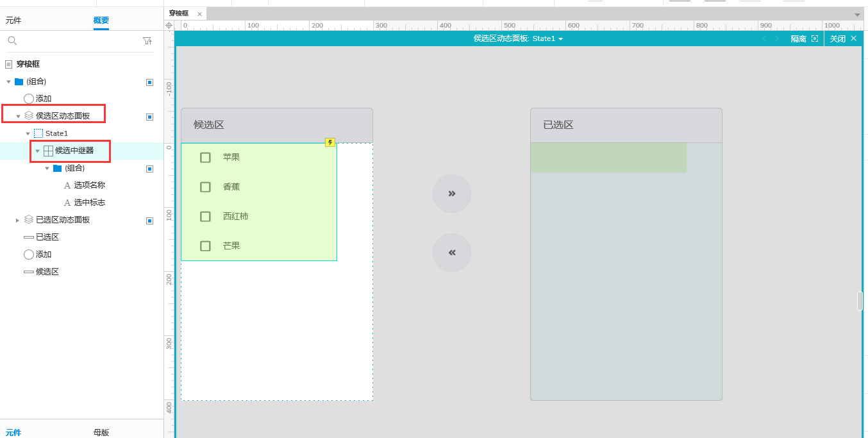This screenshot has width=868, height=438.
Task: Toggle view marker on 已选区动态面板 row
Action: coord(149,221)
